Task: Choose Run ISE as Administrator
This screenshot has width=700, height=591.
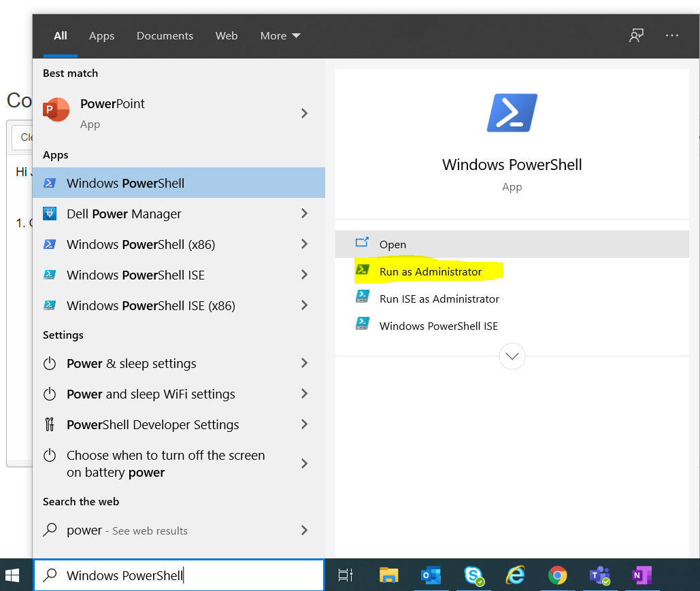Action: click(439, 299)
